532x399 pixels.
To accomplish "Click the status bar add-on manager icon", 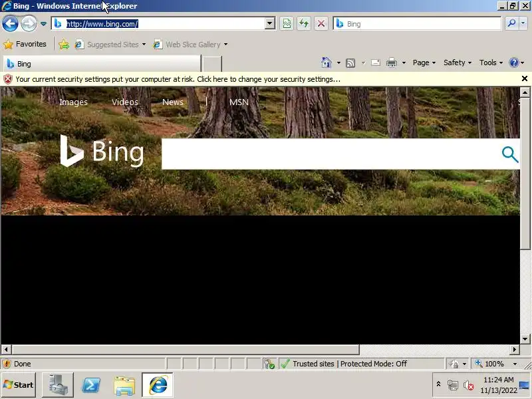I will click(x=269, y=364).
